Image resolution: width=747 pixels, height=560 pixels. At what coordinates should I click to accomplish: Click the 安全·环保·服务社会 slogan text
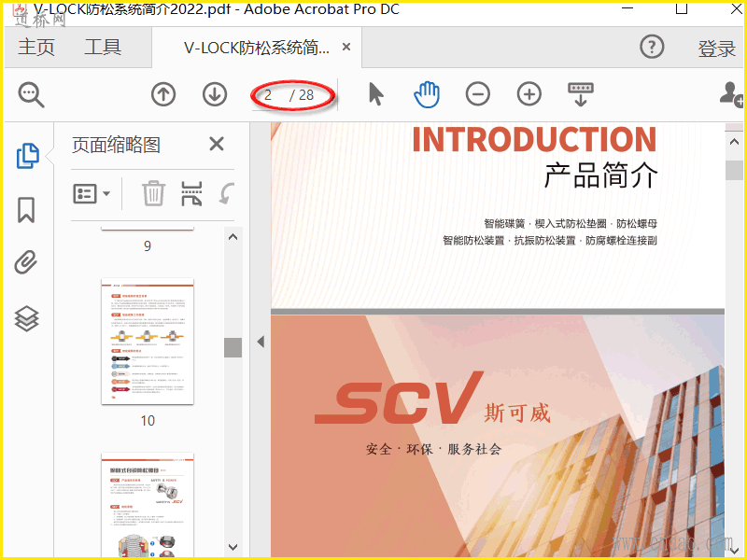tap(433, 449)
